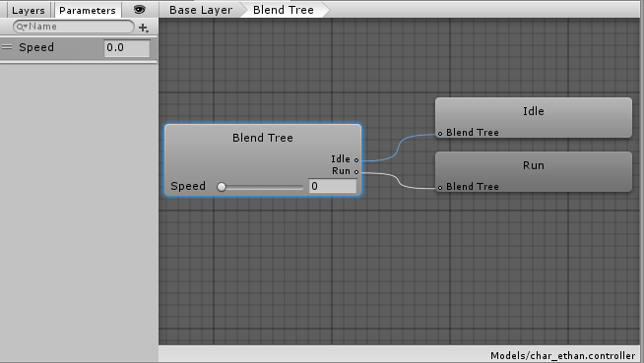Click the input port on Run node

point(440,188)
